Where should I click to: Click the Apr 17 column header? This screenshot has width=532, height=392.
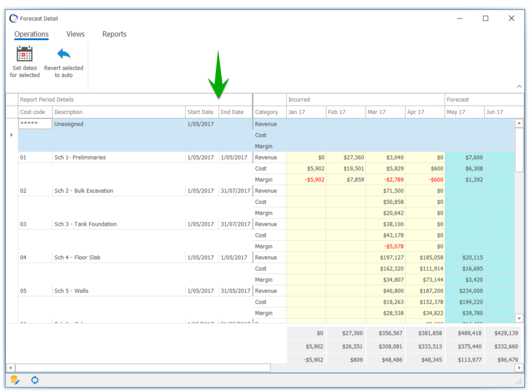(425, 112)
